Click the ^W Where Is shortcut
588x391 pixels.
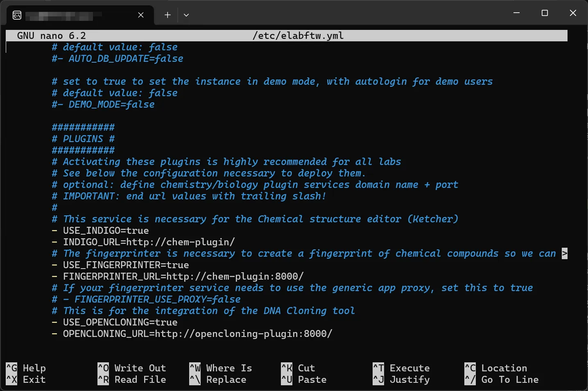tap(221, 368)
